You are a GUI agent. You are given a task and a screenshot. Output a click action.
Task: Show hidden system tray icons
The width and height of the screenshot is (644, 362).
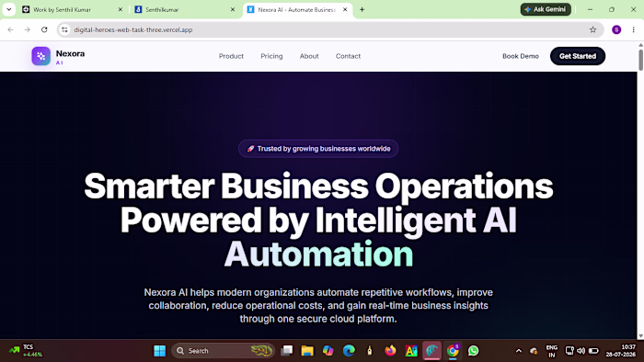point(518,351)
